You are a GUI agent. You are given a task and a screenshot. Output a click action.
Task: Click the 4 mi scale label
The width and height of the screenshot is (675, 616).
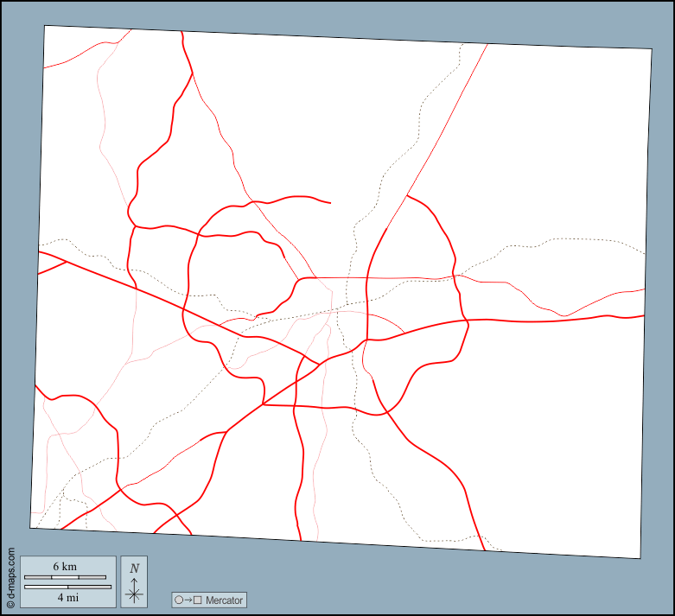pyautogui.click(x=67, y=597)
